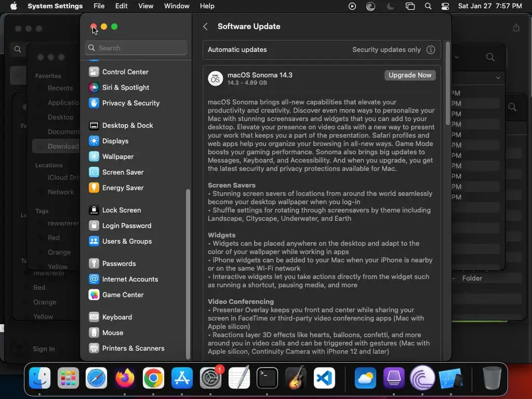Open the Displays settings icon

tap(94, 141)
